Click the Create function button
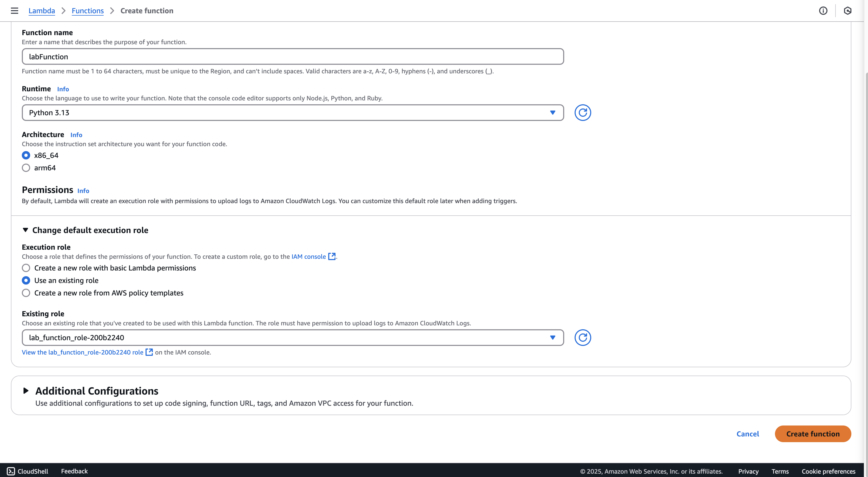 (x=813, y=434)
